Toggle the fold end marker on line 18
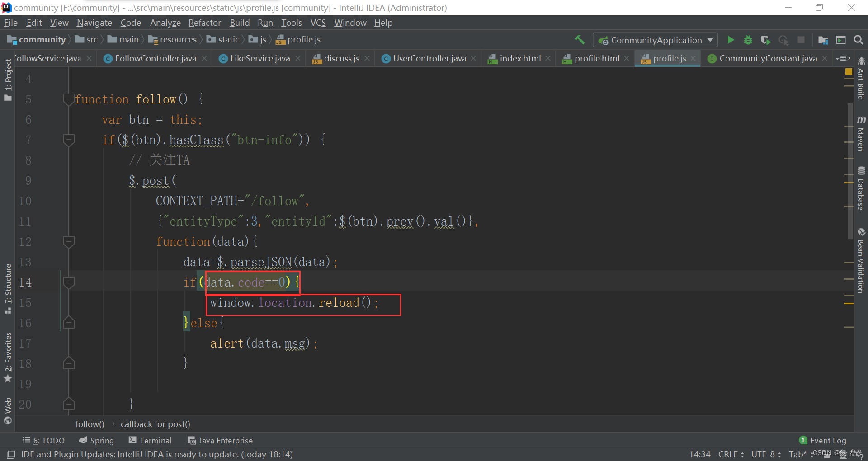The image size is (868, 461). (69, 363)
